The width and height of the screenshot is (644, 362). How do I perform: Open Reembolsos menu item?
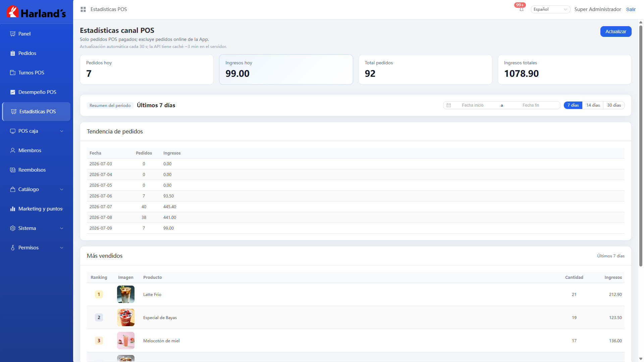(x=37, y=170)
